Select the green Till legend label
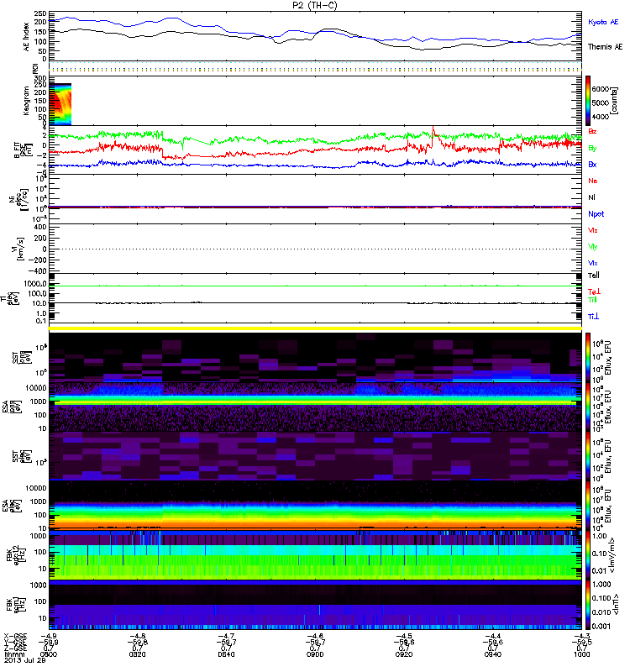 point(592,300)
